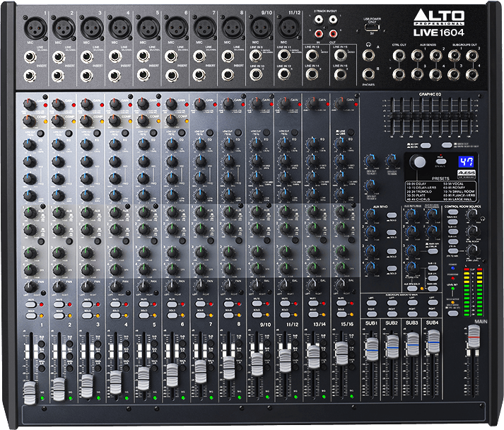Click the Subgroups Out 4 jack
Image resolution: width=504 pixels, height=430 pixels.
pos(472,74)
